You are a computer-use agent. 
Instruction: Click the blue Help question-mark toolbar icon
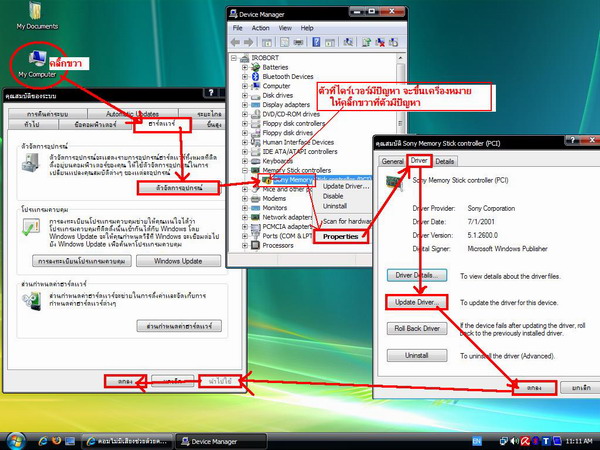tap(316, 42)
